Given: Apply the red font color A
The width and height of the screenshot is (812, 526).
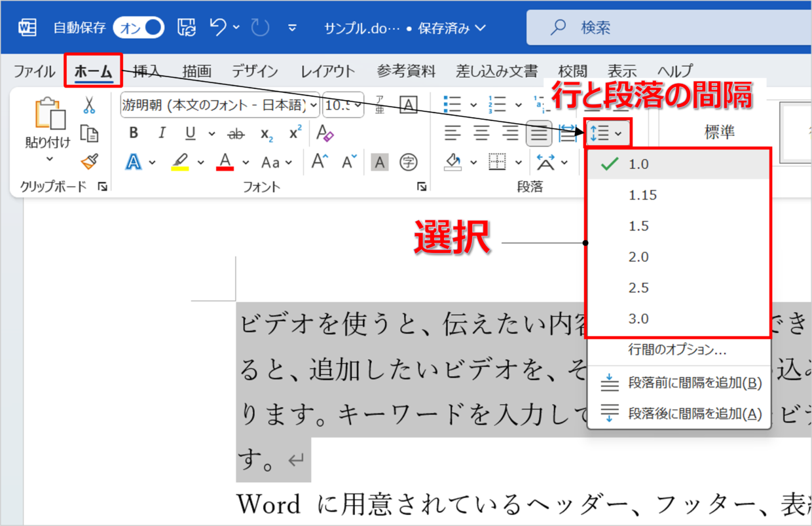Looking at the screenshot, I should point(225,162).
